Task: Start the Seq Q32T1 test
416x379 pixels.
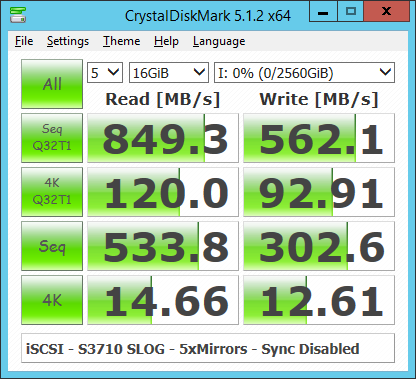Action: tap(52, 138)
